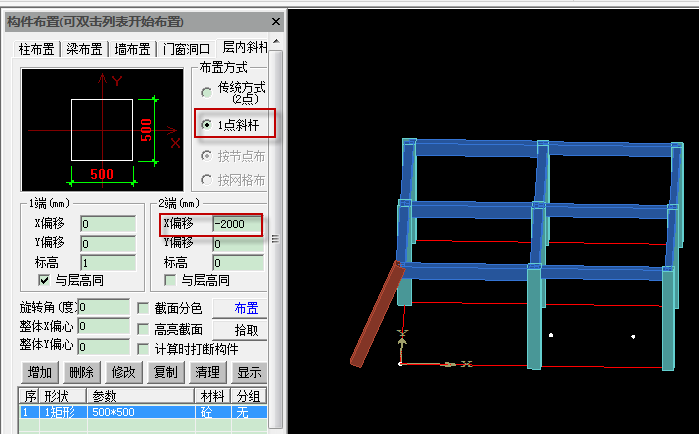Click the panel's vertical scrollbar
Screen dimensions: 699x434
coord(276,238)
